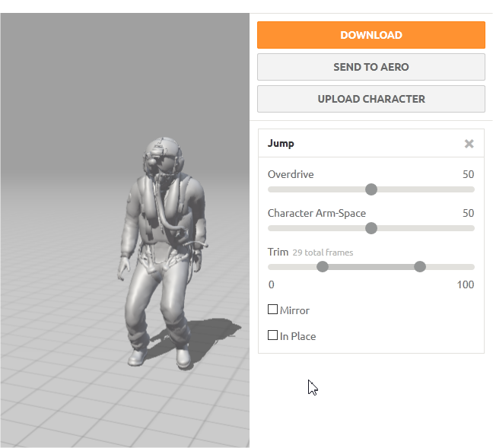
Task: Click the Trim end value 100
Action: point(466,284)
